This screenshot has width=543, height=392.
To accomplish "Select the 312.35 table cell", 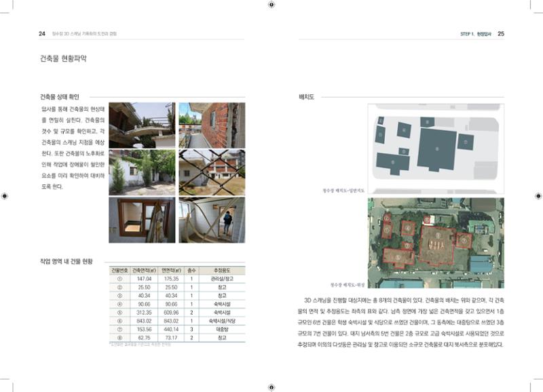I will (x=144, y=313).
